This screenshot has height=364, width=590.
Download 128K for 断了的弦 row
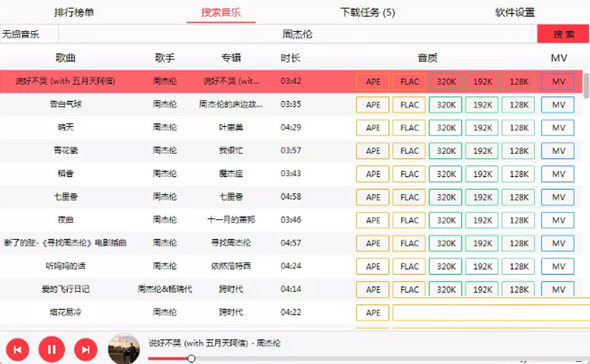(519, 244)
